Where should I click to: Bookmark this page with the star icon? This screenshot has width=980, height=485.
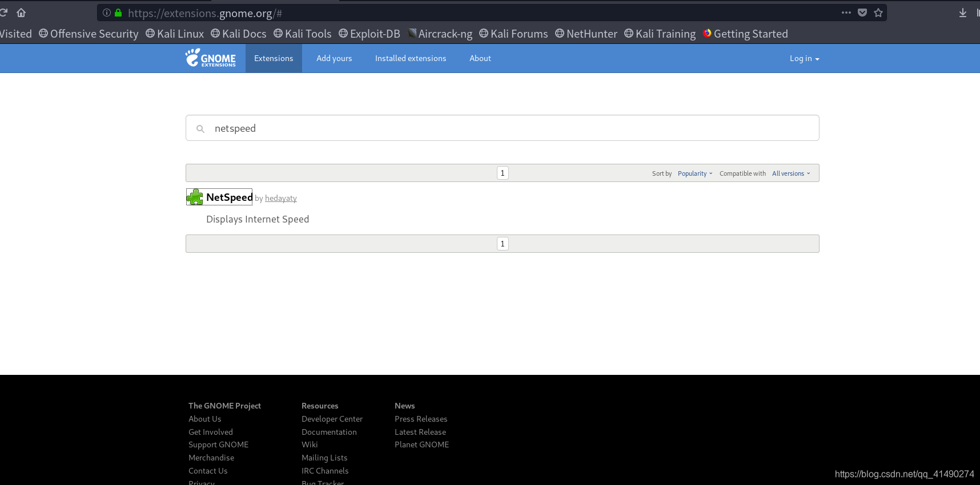pos(878,13)
